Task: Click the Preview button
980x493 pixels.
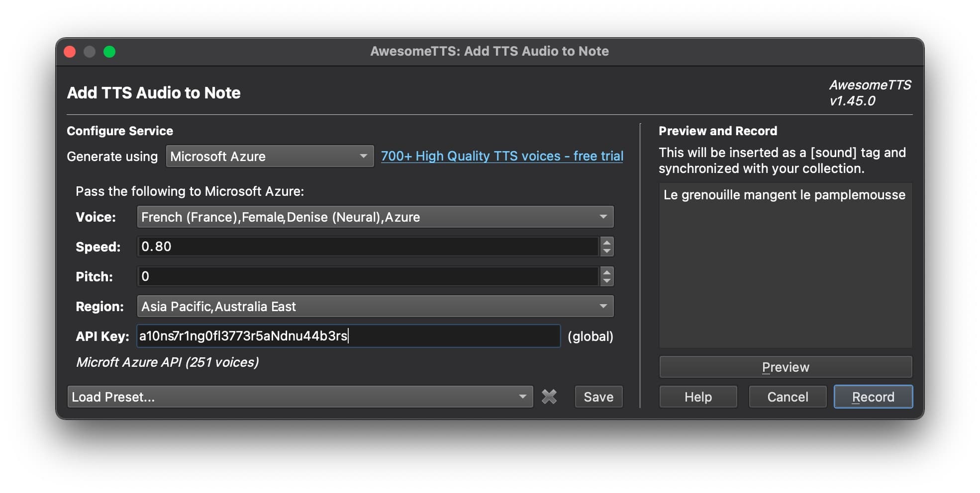Action: [785, 367]
